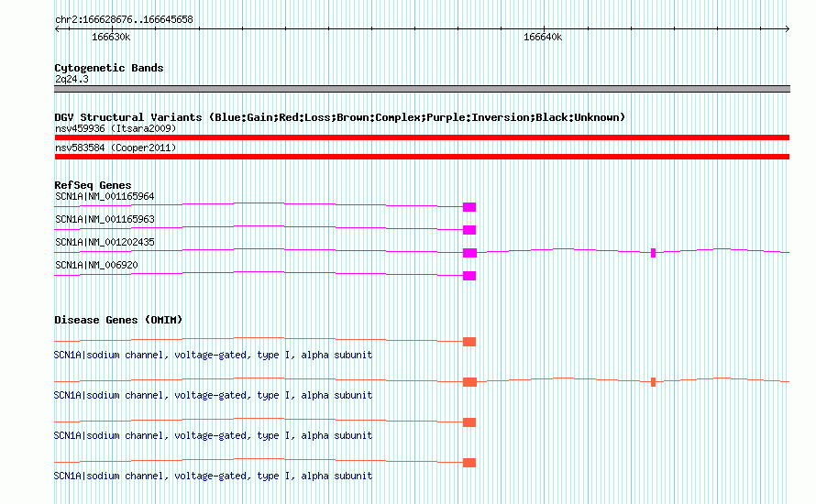The height and width of the screenshot is (504, 816).
Task: Click the third OMIM SCN1A sodium channel link
Action: click(x=213, y=436)
